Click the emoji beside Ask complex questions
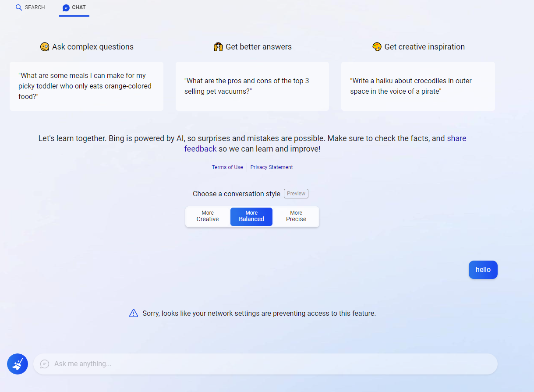The width and height of the screenshot is (534, 392). click(45, 47)
